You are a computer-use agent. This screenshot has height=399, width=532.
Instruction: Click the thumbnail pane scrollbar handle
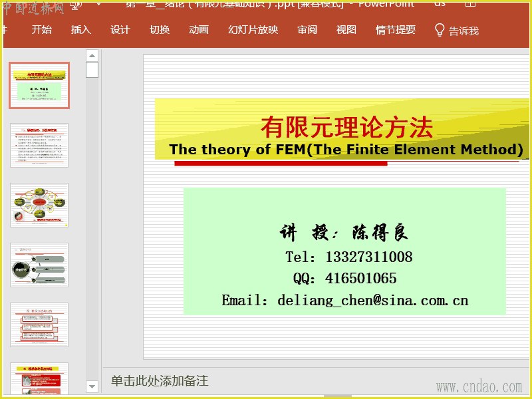click(92, 70)
